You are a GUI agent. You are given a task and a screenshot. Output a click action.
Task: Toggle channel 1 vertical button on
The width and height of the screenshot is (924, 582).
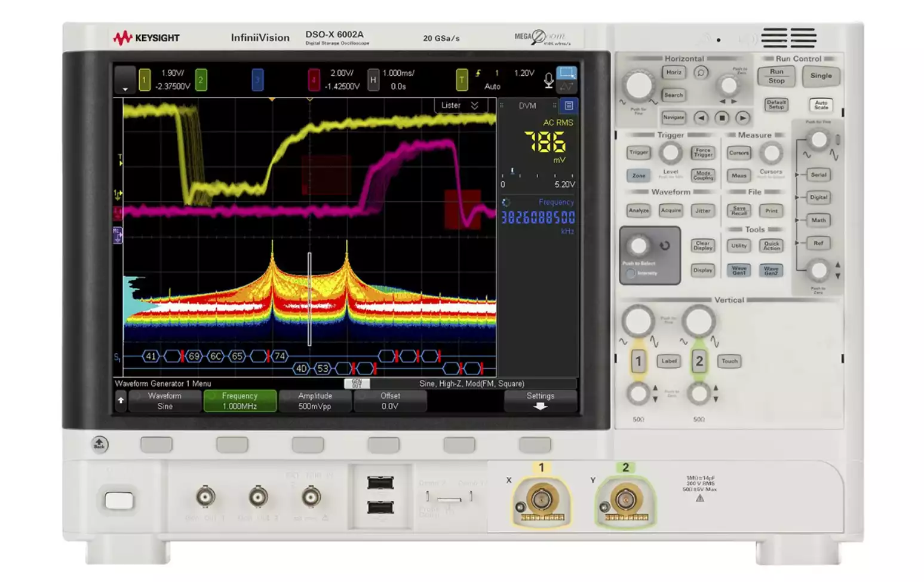[638, 361]
